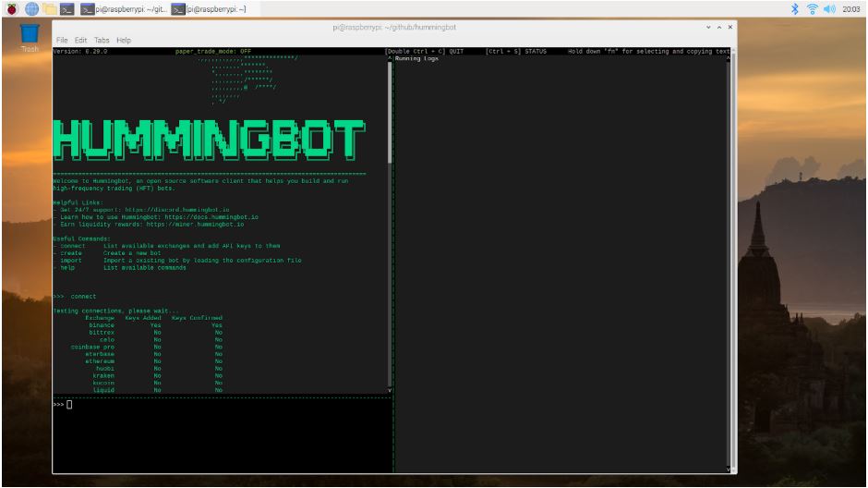
Task: Maximize the terminal window
Action: [x=719, y=27]
